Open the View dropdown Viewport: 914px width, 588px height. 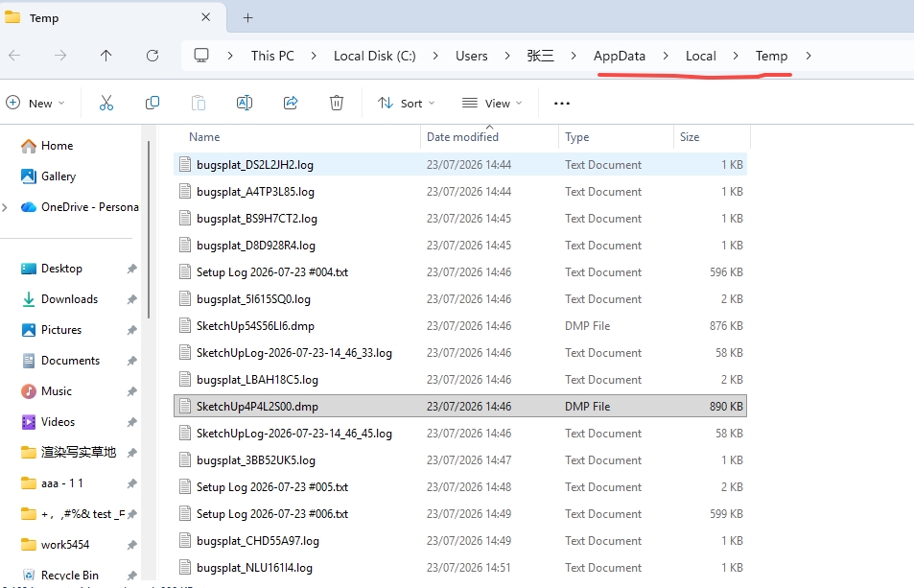(x=491, y=104)
